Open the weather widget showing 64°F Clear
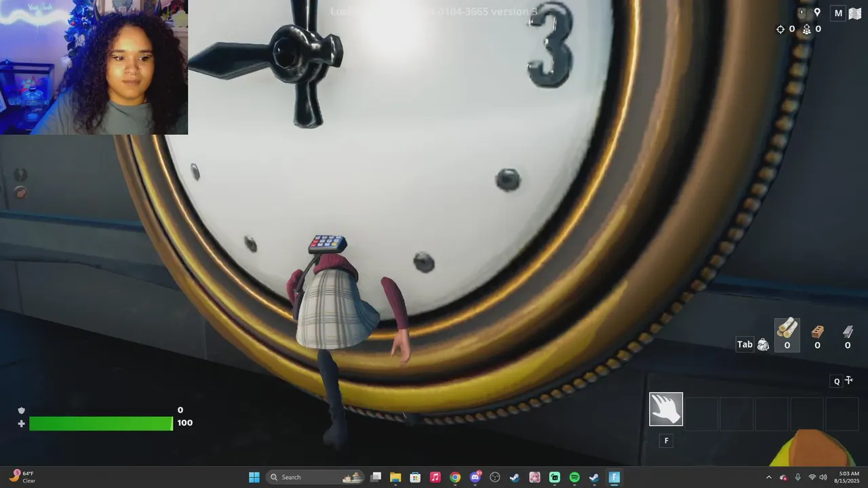This screenshot has height=488, width=868. 22,477
